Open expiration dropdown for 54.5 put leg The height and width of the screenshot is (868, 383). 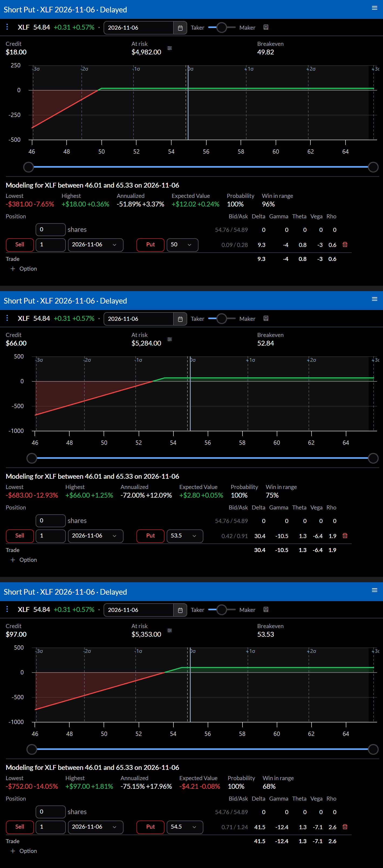coord(95,827)
